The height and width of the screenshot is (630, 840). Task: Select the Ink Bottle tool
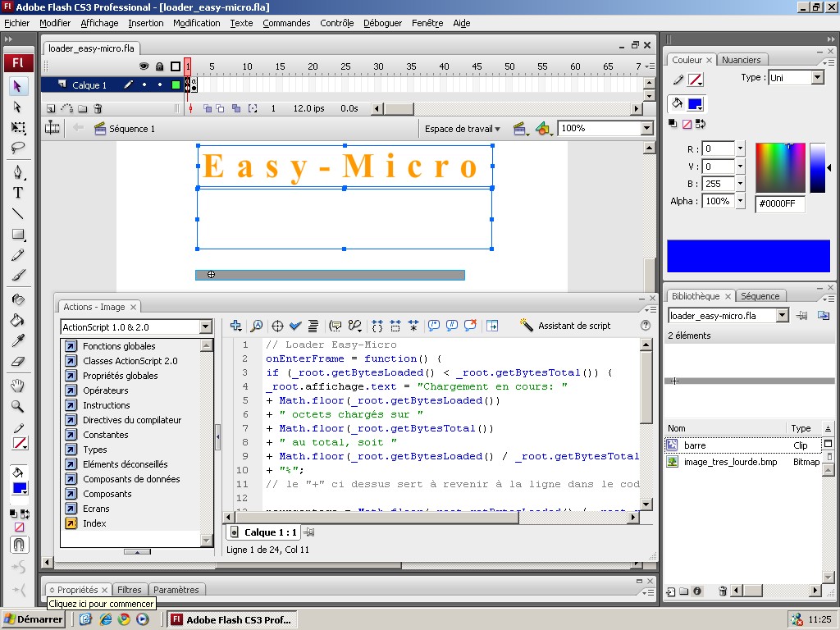[18, 299]
